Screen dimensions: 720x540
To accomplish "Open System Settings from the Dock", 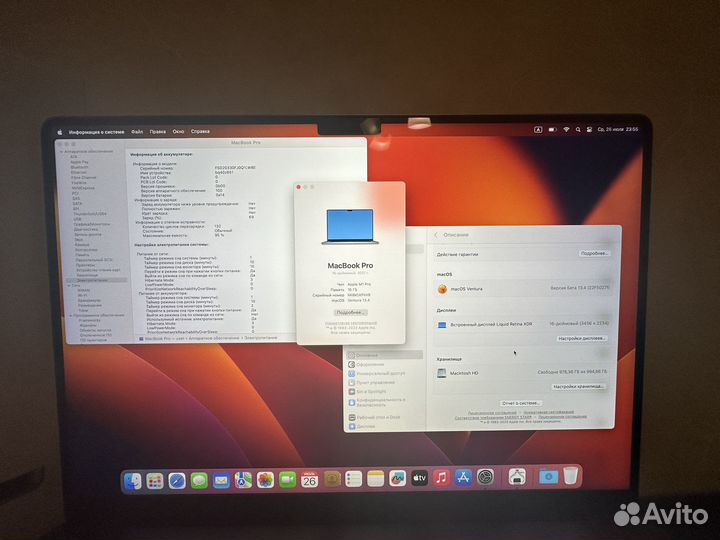I will pyautogui.click(x=485, y=477).
